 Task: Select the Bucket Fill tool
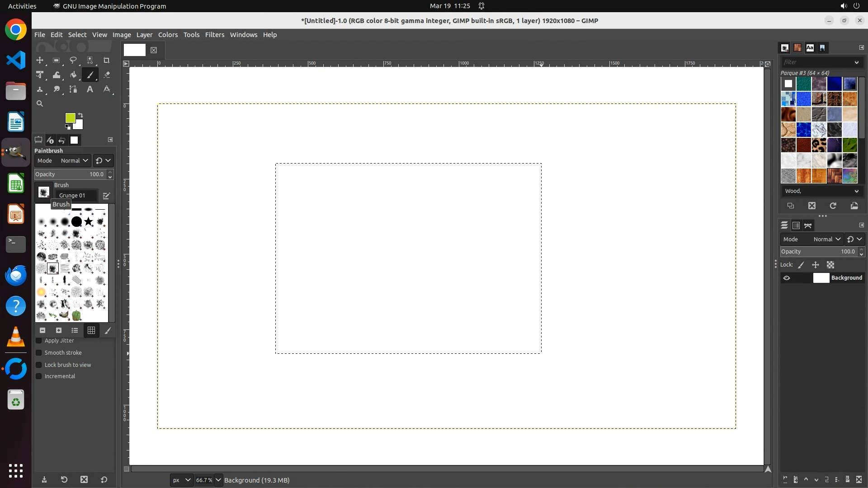73,75
